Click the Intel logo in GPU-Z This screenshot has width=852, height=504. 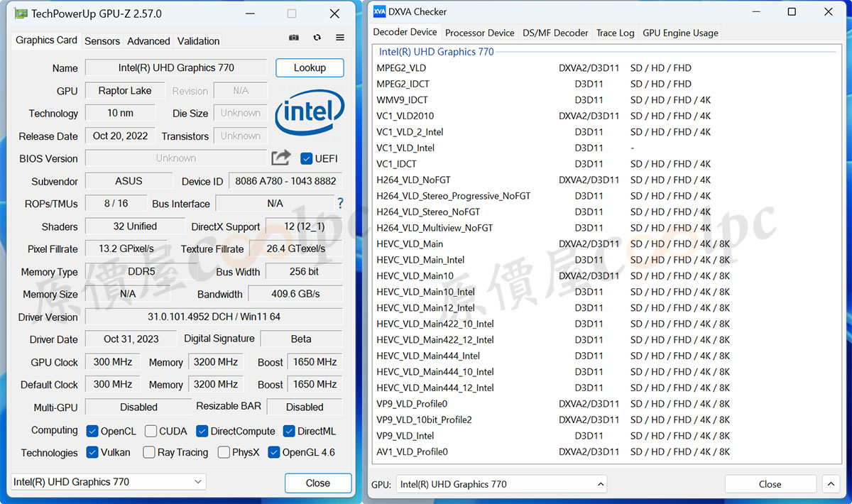(x=310, y=112)
